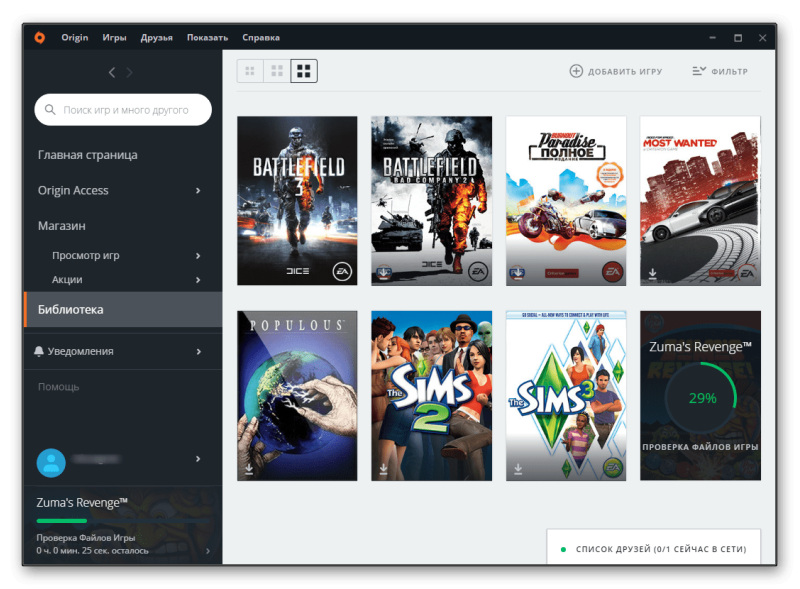Open Need for Speed Most Wanted tile
800x589 pixels.
701,201
